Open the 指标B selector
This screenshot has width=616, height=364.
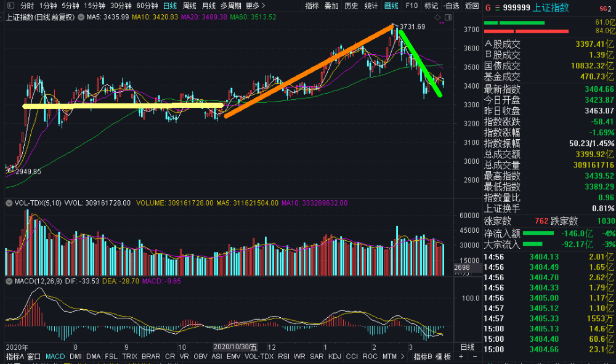click(423, 357)
